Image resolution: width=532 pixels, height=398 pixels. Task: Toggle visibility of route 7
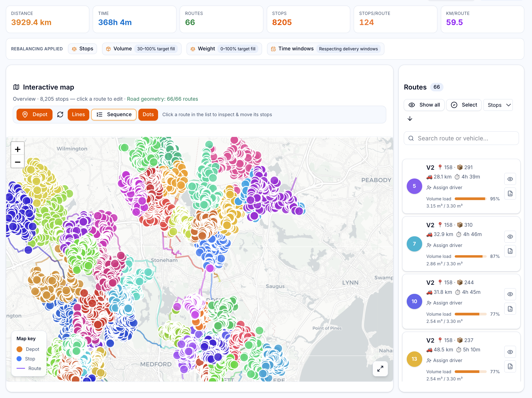coord(510,237)
